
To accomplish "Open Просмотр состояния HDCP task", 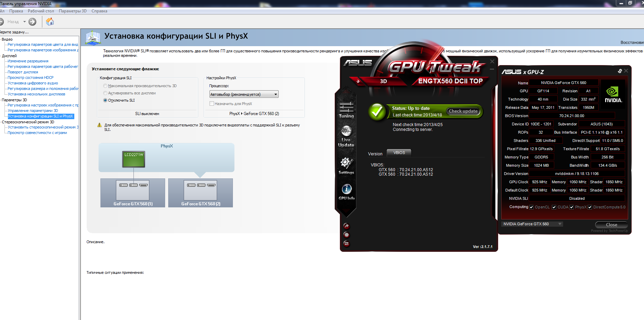I will click(x=31, y=78).
